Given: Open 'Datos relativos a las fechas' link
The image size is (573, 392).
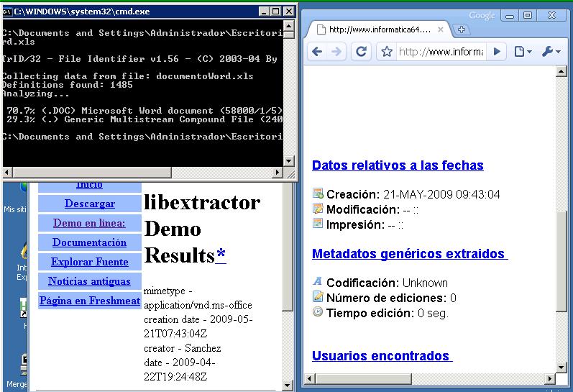Looking at the screenshot, I should [x=398, y=165].
